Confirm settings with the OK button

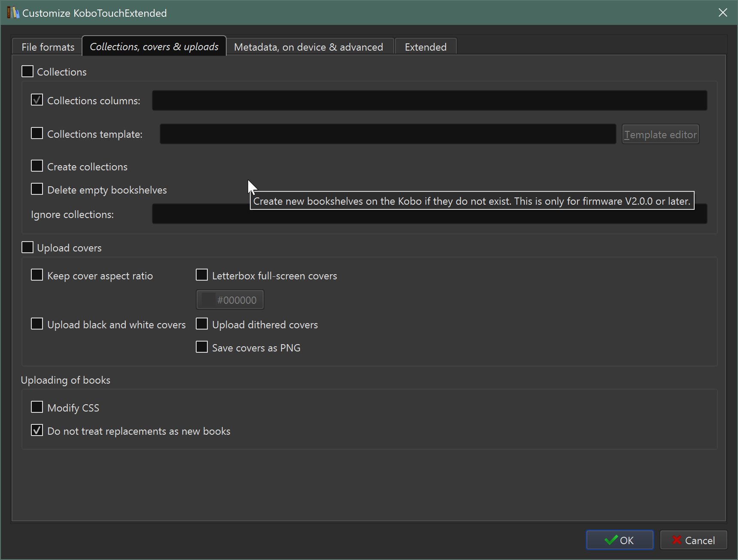pos(620,540)
